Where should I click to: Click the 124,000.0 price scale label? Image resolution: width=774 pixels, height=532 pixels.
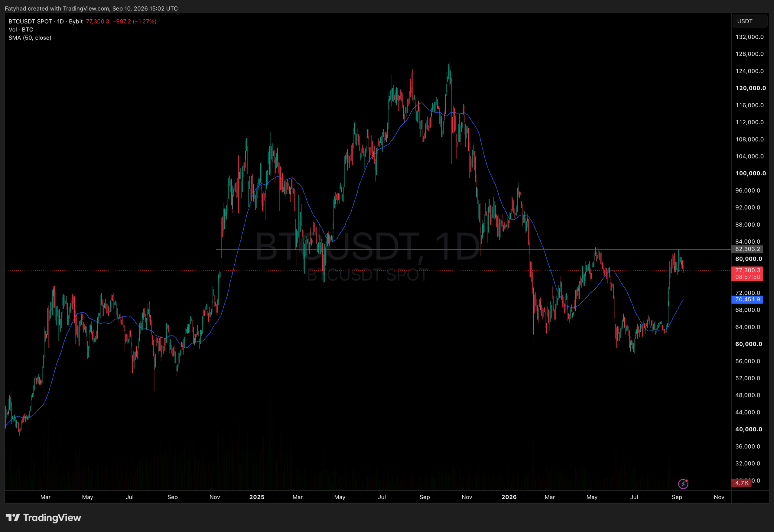point(750,71)
